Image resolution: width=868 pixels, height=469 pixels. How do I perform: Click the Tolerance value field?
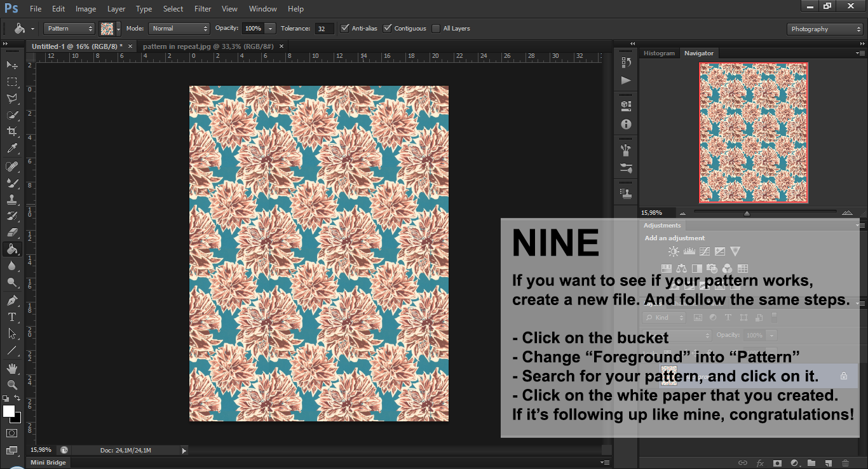click(324, 29)
